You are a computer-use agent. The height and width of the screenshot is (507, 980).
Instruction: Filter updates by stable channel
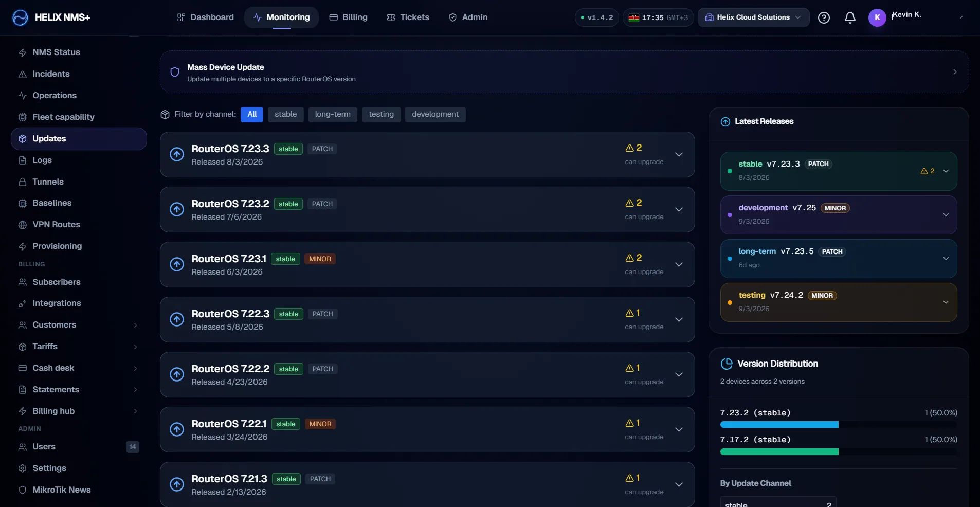(286, 114)
